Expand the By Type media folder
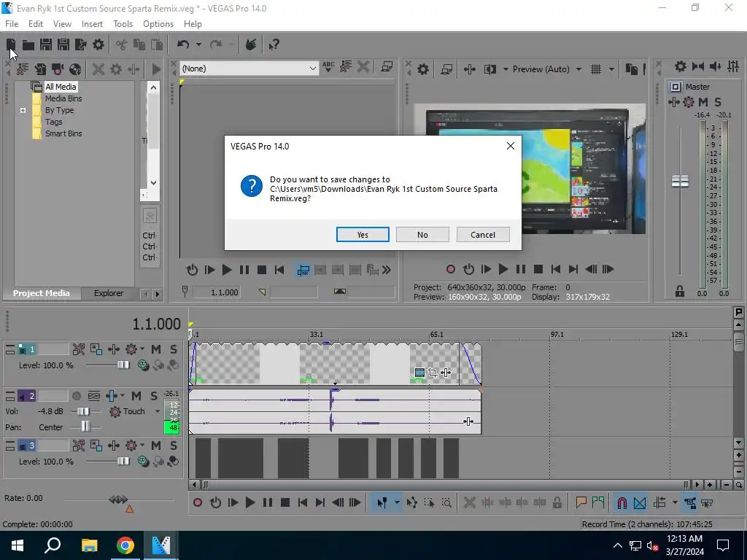747x560 pixels. coord(23,111)
